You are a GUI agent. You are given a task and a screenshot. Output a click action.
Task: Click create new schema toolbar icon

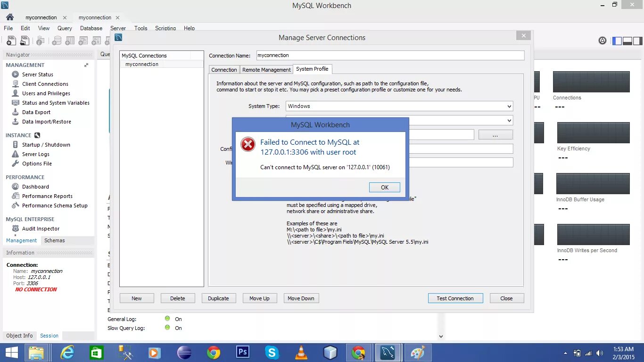57,41
